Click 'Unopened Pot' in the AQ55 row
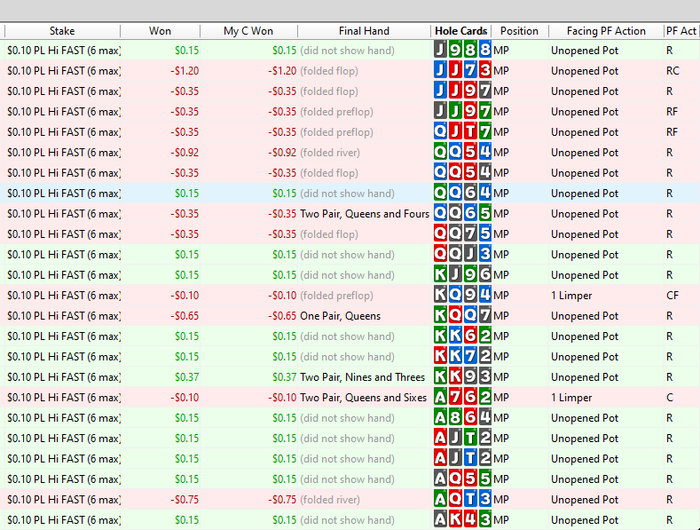The height and width of the screenshot is (530, 700). [x=584, y=479]
